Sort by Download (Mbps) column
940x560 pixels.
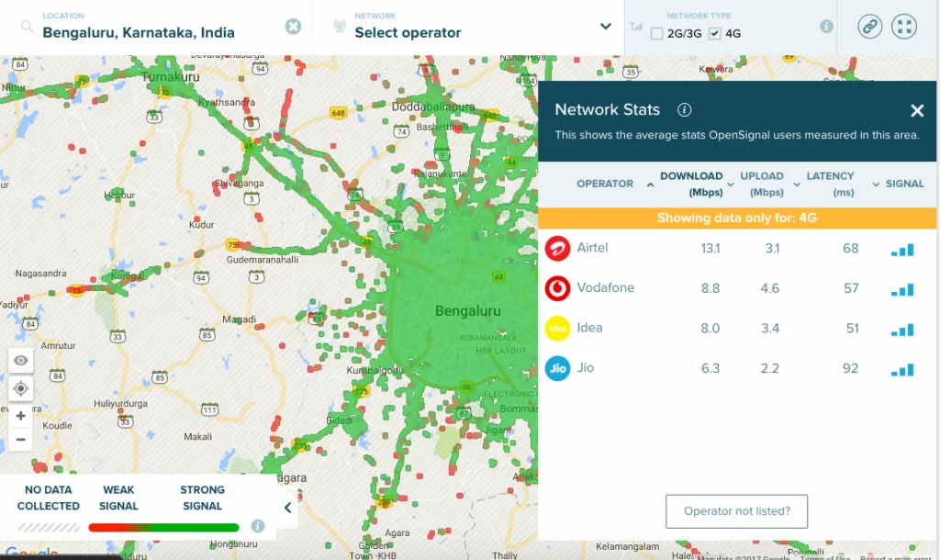point(691,185)
